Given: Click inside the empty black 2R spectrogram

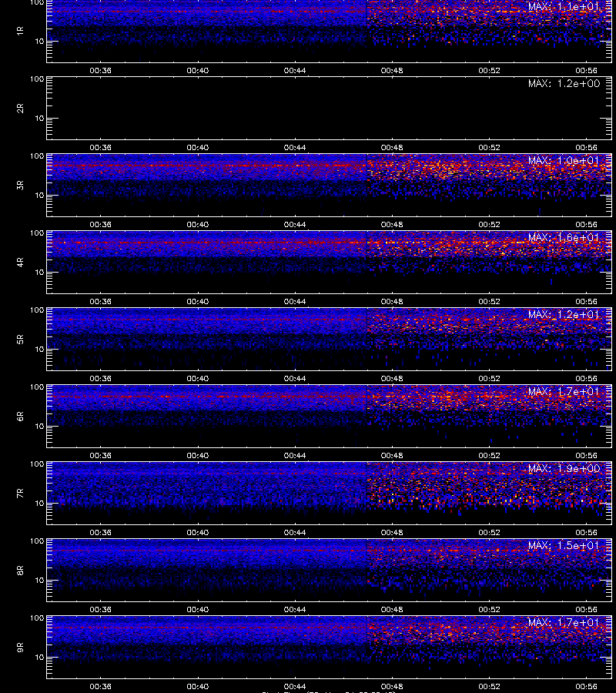Looking at the screenshot, I should click(330, 109).
